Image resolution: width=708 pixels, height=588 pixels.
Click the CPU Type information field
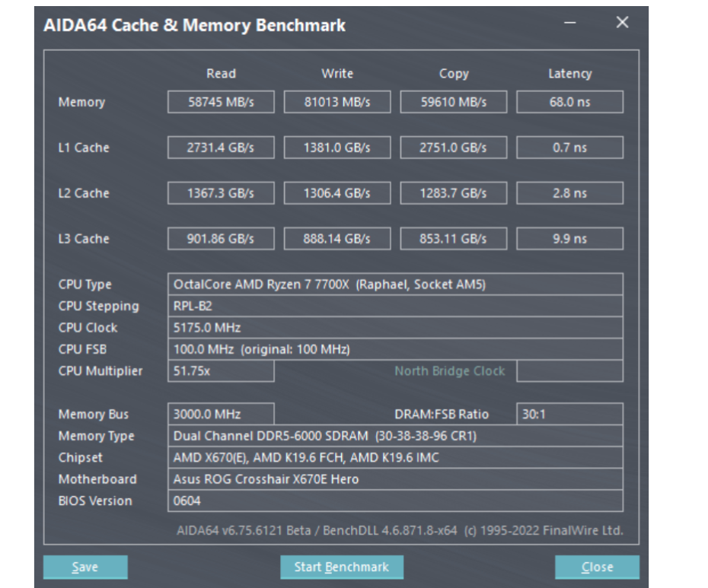tap(395, 284)
